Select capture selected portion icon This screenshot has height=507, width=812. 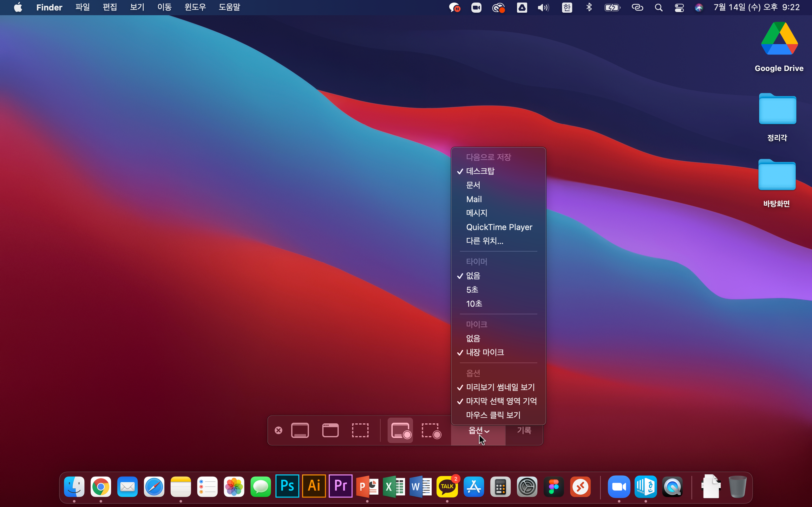coord(360,430)
